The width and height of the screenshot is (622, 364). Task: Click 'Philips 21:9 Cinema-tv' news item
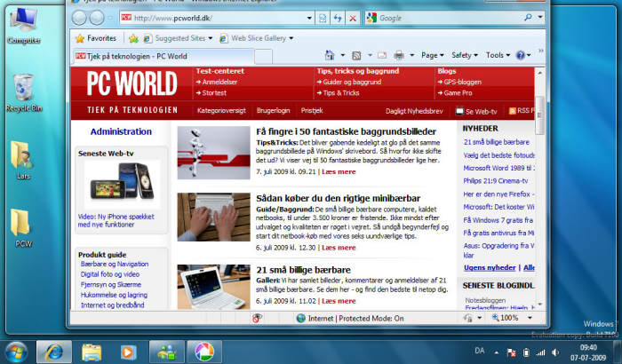pyautogui.click(x=496, y=181)
